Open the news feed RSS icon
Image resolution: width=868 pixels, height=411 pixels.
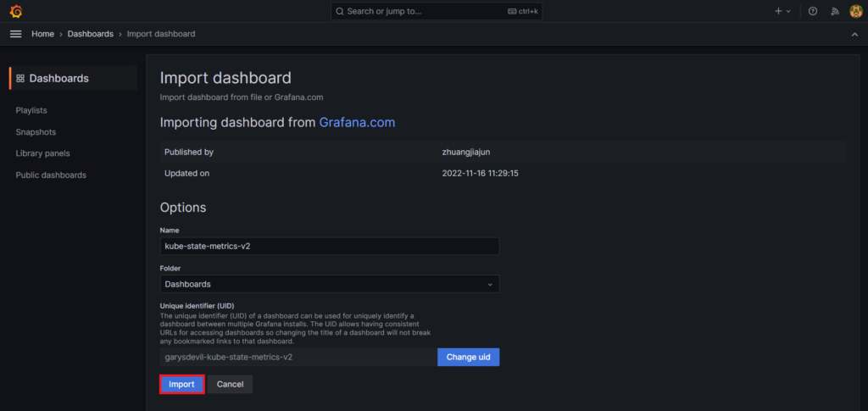[x=835, y=11]
